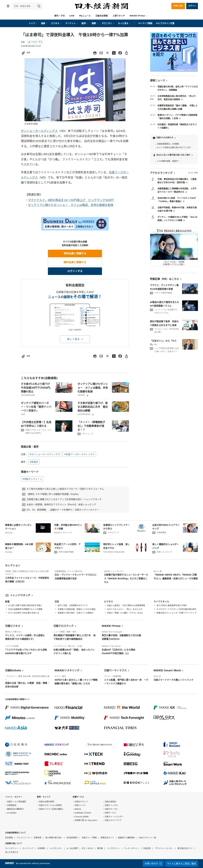203x868 pixels.
Task: Expand the オピニオン navigation dropdown
Action: (x=108, y=23)
